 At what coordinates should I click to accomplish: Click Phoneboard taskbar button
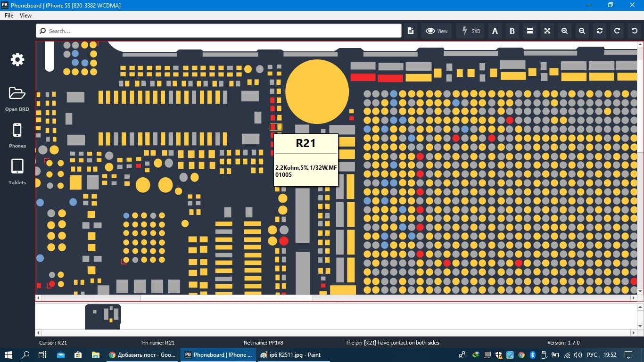pos(218,355)
